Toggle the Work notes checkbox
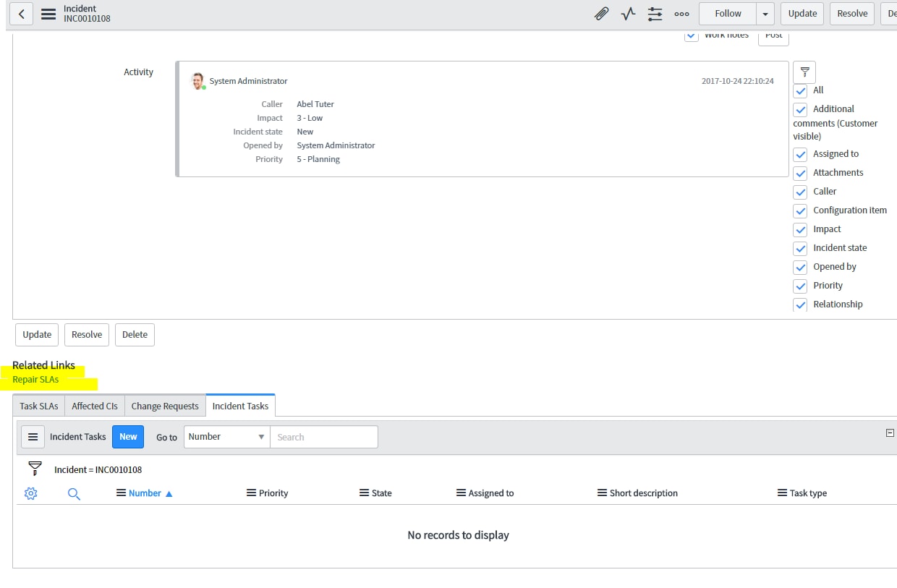 point(692,35)
